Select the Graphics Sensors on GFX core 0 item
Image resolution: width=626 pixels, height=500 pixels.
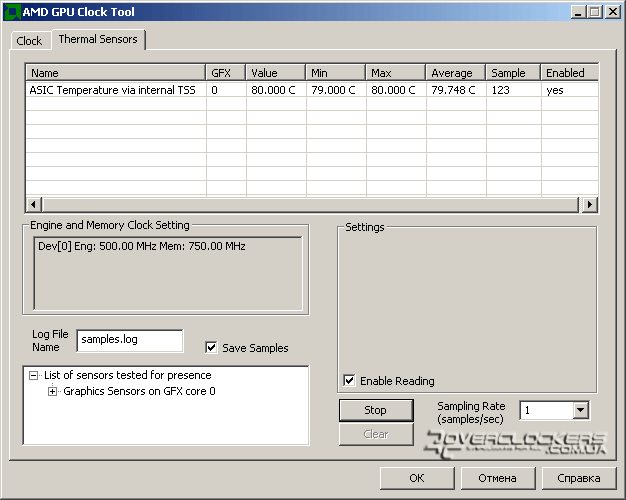[x=139, y=391]
